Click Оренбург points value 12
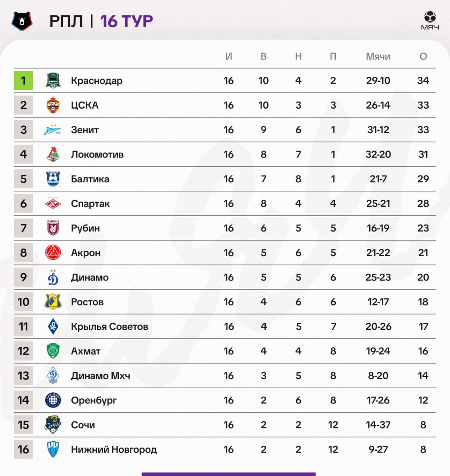Image resolution: width=450 pixels, height=476 pixels. (x=423, y=400)
